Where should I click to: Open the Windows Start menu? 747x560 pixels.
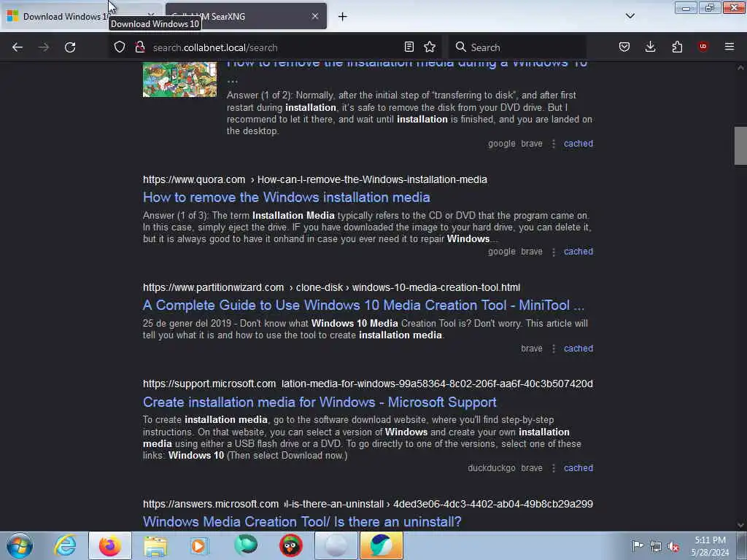20,545
